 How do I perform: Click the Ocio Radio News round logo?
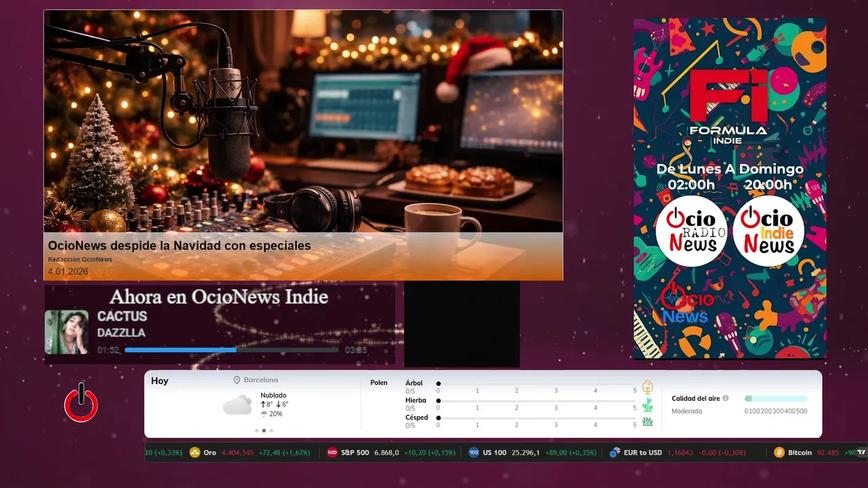[691, 231]
